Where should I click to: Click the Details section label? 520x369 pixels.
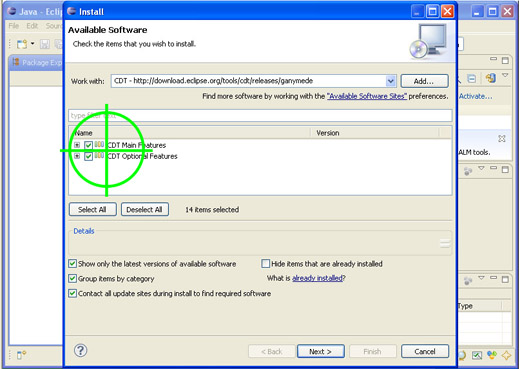[84, 231]
